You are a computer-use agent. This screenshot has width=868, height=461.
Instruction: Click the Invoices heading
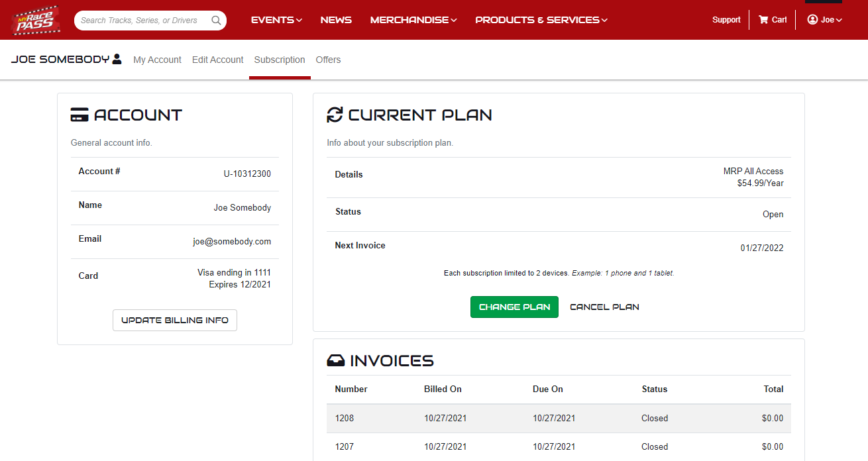click(x=392, y=361)
